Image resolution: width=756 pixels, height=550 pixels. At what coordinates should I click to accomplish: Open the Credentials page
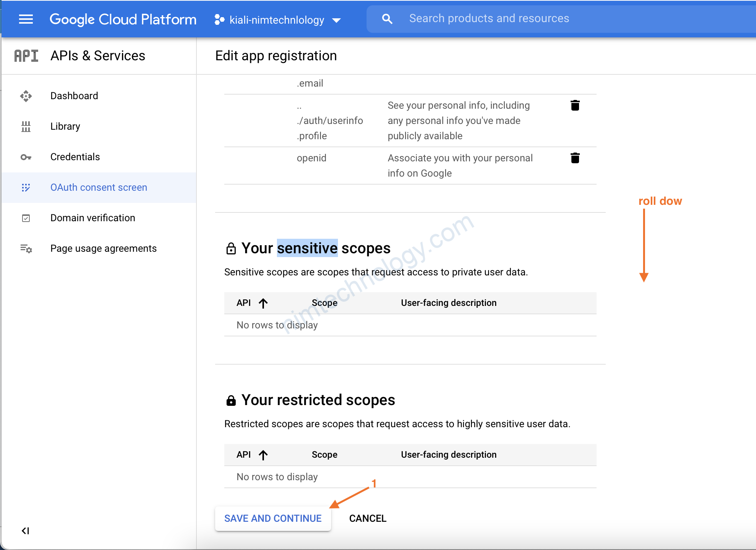click(x=75, y=157)
